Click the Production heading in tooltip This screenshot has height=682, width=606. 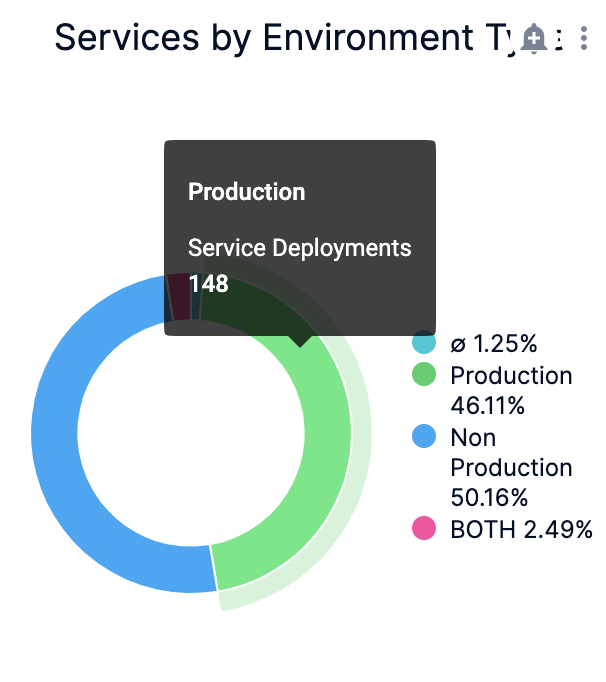(x=247, y=192)
